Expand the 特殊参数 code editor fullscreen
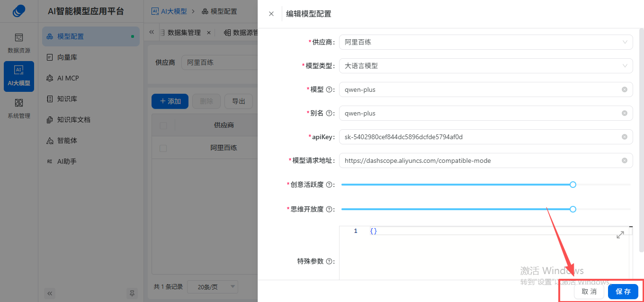Viewport: 644px width, 302px height. [x=620, y=235]
